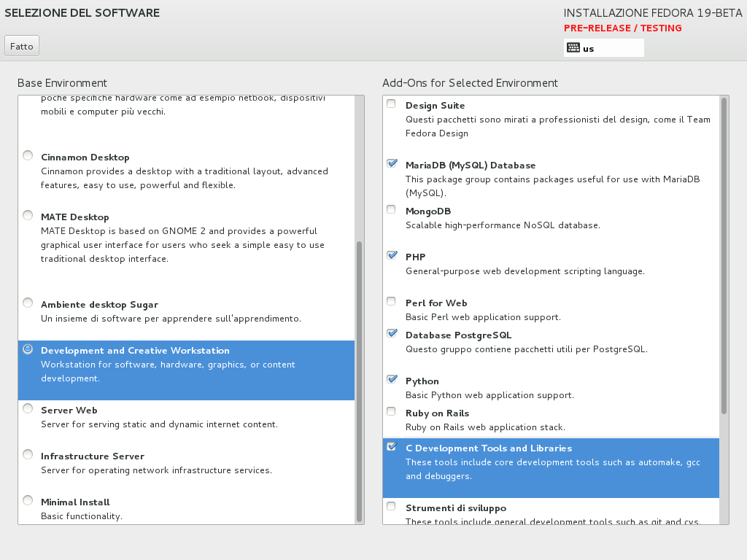Click the 'Ruby on Rails' title
This screenshot has height=560, width=747.
pos(438,413)
